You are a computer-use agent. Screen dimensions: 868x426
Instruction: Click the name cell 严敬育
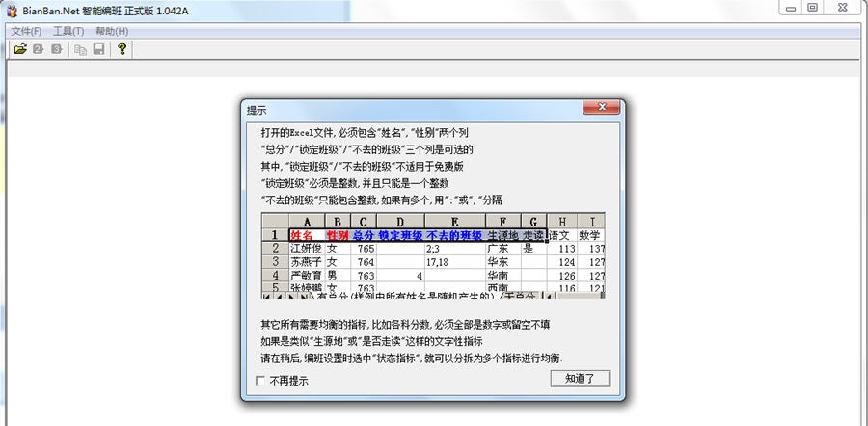[307, 275]
